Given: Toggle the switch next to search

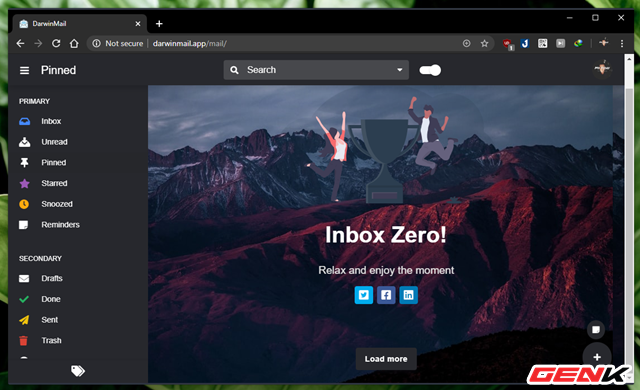Looking at the screenshot, I should tap(430, 70).
